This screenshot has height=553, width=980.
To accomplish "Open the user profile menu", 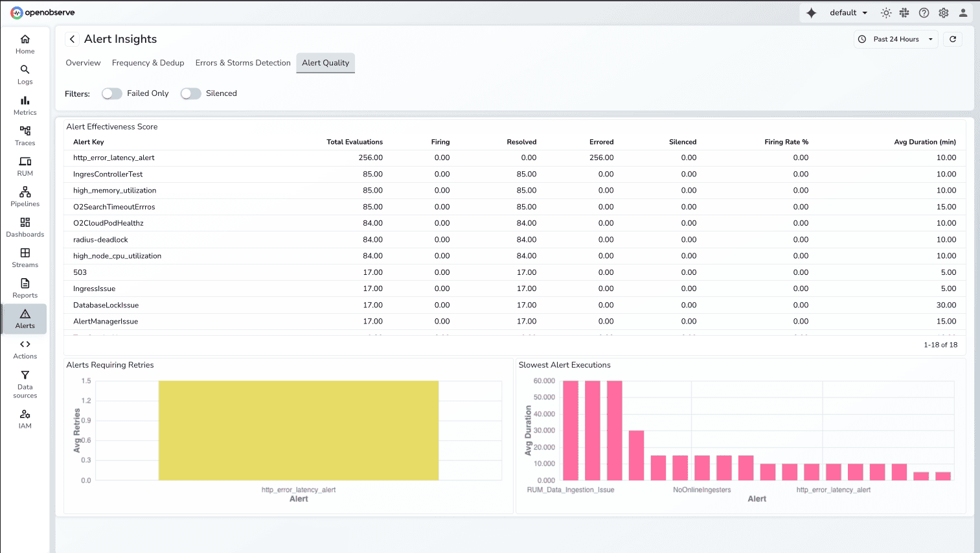I will coord(963,12).
